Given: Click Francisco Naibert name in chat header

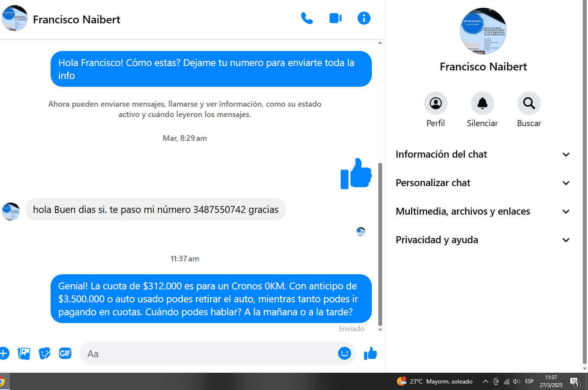Looking at the screenshot, I should 77,19.
